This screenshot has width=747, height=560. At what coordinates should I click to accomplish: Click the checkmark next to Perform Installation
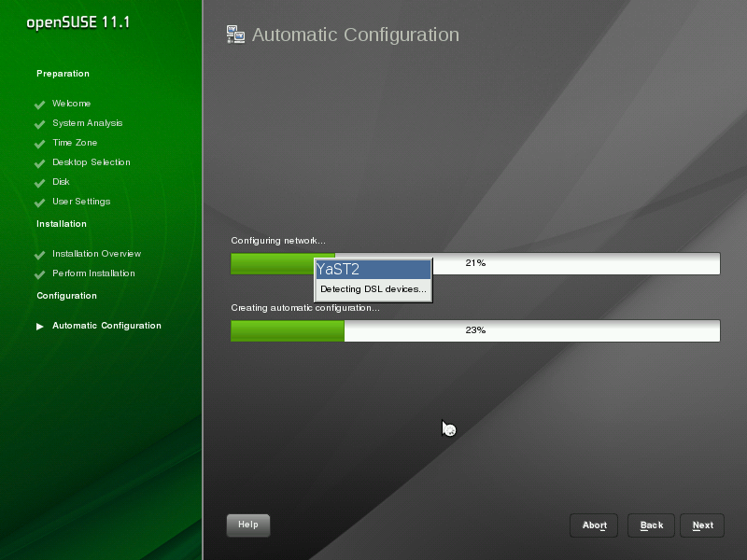[39, 274]
